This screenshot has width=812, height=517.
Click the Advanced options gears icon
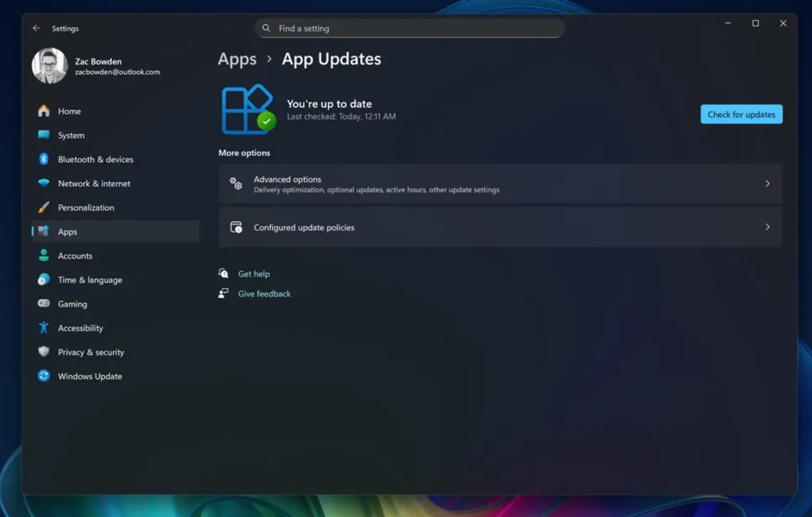(x=236, y=184)
